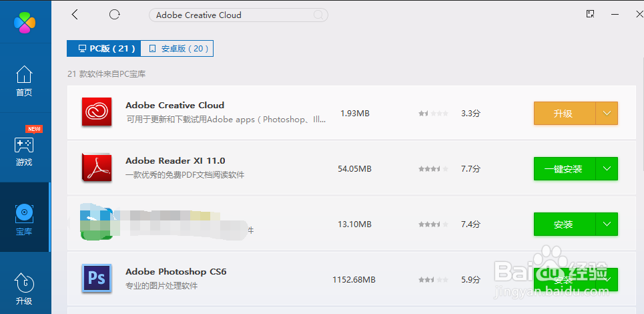Expand dropdown arrow next to 升级 button
The image size is (644, 314).
click(607, 114)
